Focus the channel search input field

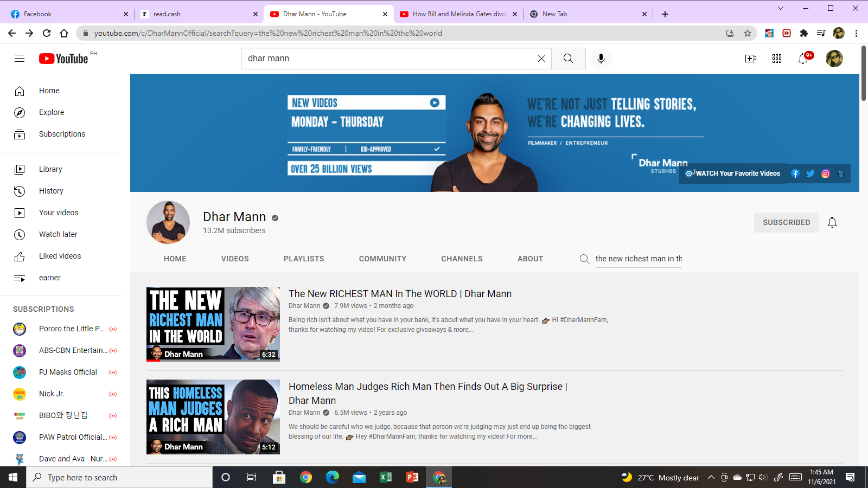click(x=639, y=259)
